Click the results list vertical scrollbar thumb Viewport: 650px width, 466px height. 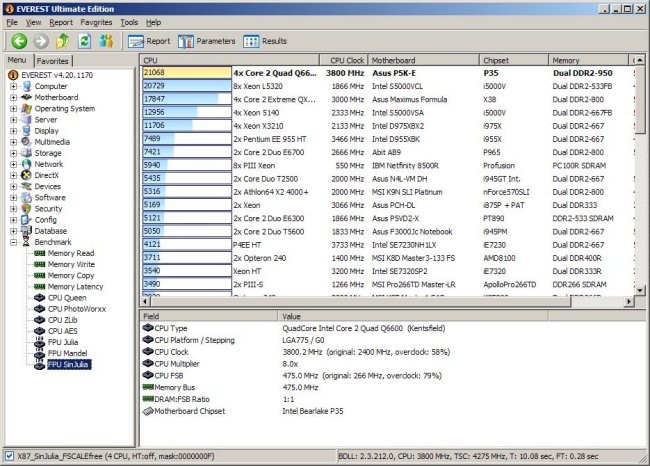640,100
